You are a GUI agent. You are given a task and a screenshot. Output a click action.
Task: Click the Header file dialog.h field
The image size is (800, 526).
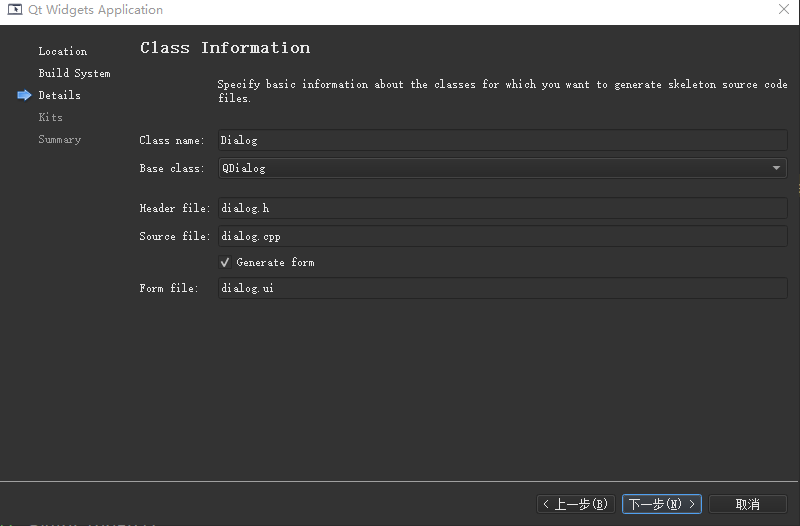point(503,208)
